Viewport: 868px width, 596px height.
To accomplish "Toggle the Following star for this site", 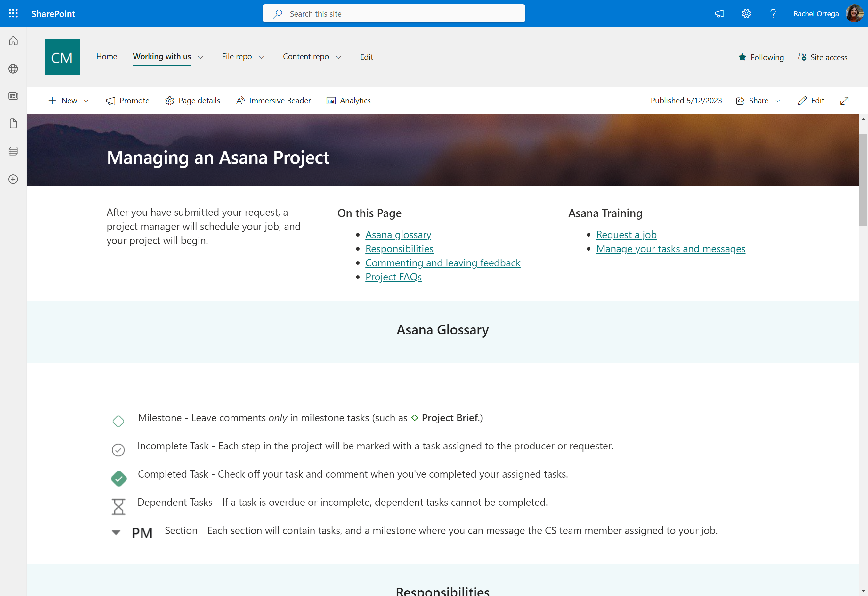I will (742, 57).
